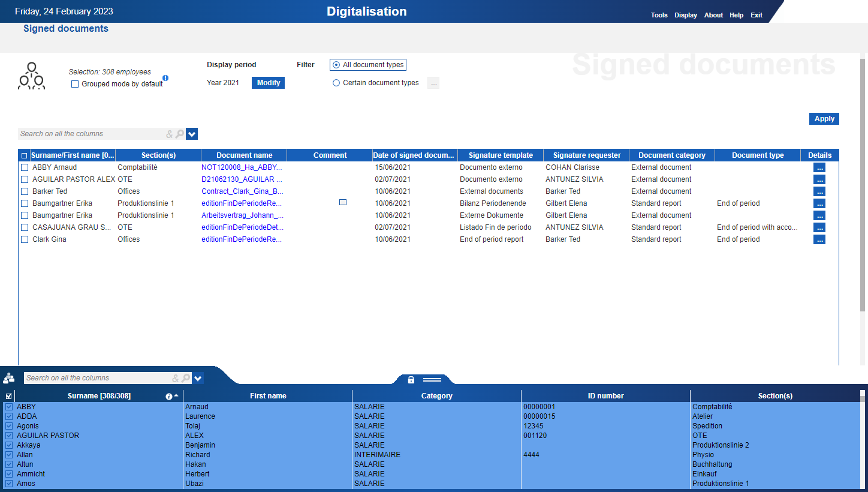This screenshot has width=868, height=492.
Task: Click ampersand icon in employee panel search
Action: pos(176,378)
